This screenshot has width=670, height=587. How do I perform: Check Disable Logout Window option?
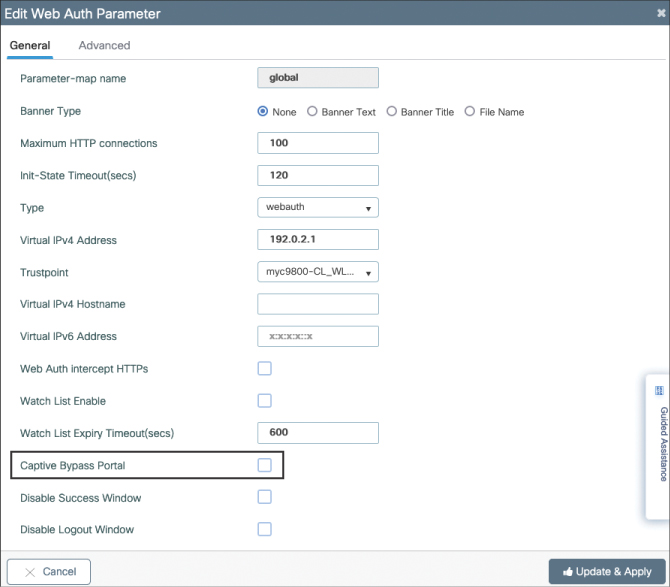[265, 529]
